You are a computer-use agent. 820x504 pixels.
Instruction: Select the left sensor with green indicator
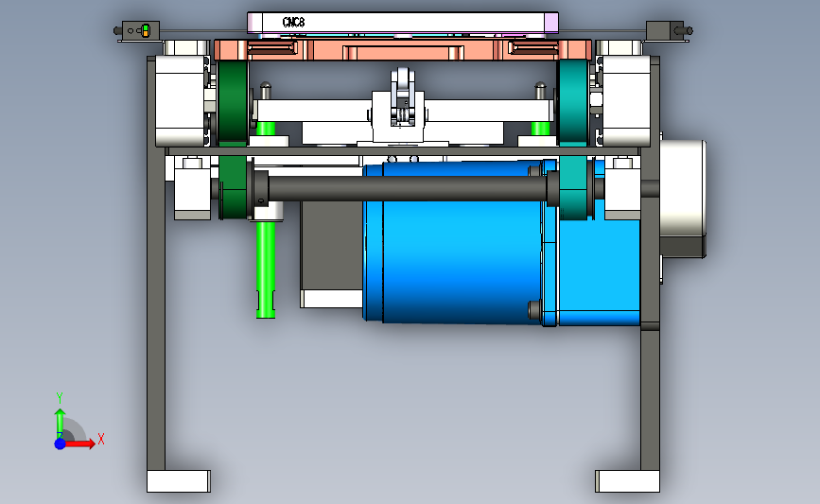tap(140, 31)
